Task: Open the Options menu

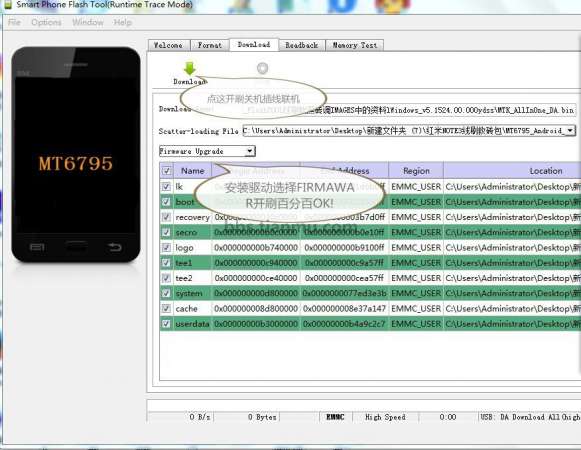Action: (46, 22)
